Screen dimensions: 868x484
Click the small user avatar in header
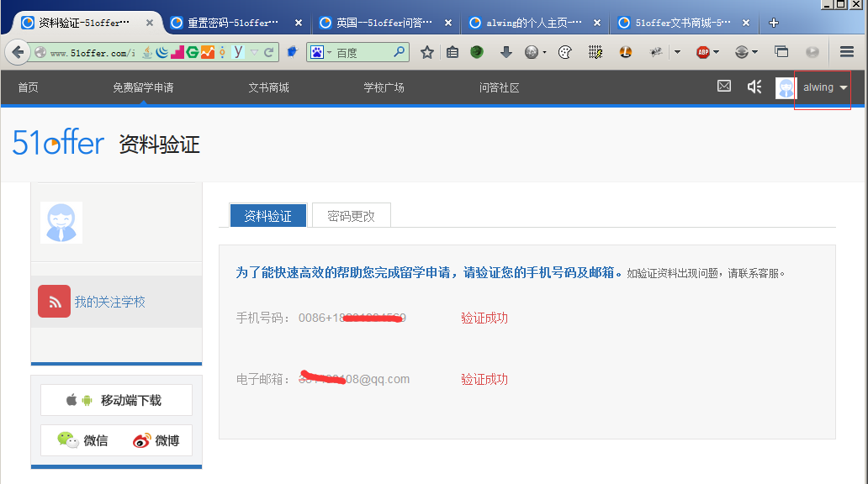[x=786, y=87]
